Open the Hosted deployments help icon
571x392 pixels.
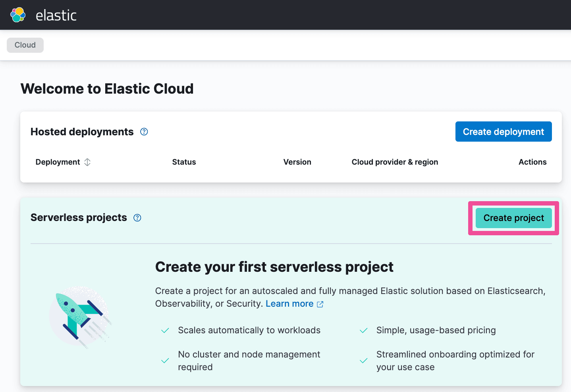click(x=144, y=131)
